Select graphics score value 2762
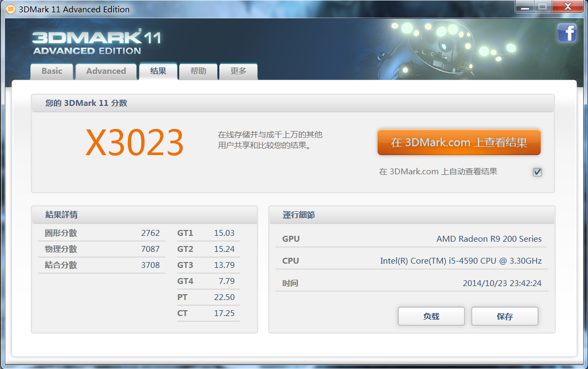The image size is (588, 369). point(150,233)
